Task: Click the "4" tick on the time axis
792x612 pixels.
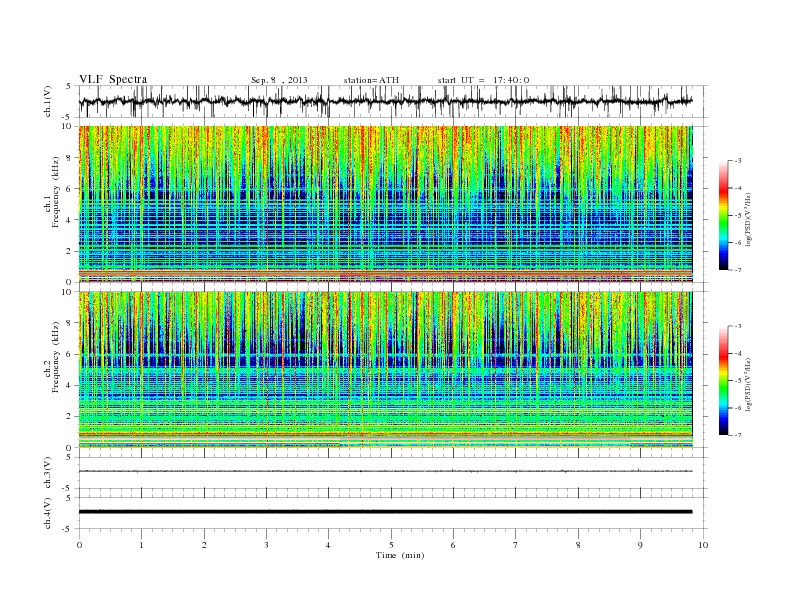Action: coord(328,545)
